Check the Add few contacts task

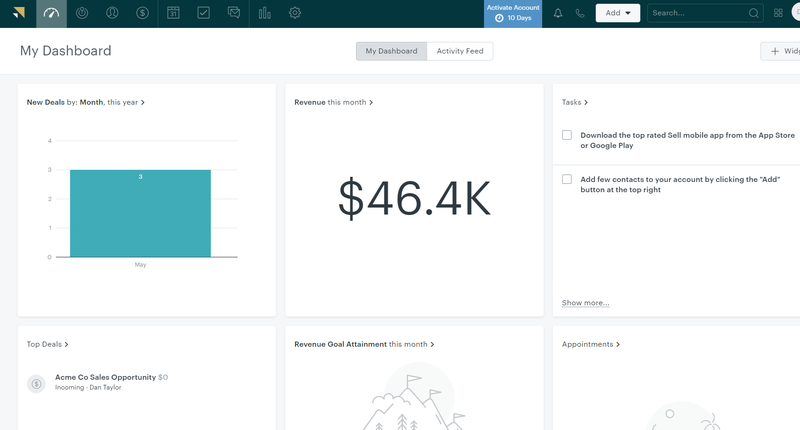[x=567, y=179]
